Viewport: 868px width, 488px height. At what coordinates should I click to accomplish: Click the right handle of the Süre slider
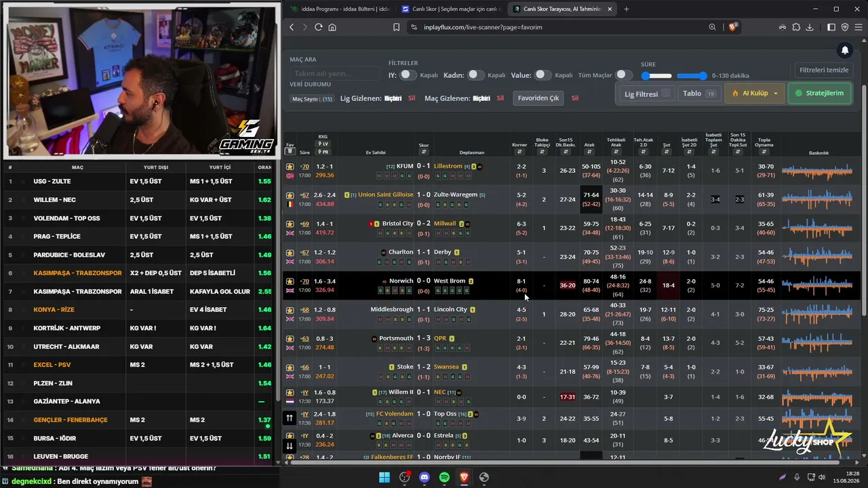(x=703, y=76)
